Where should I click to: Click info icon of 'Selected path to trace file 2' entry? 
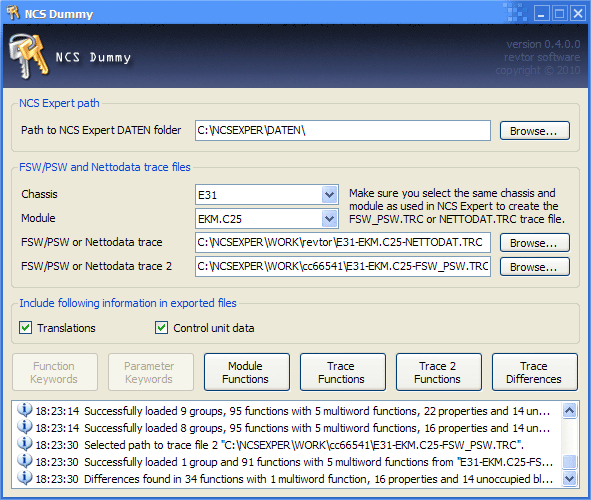(25, 444)
